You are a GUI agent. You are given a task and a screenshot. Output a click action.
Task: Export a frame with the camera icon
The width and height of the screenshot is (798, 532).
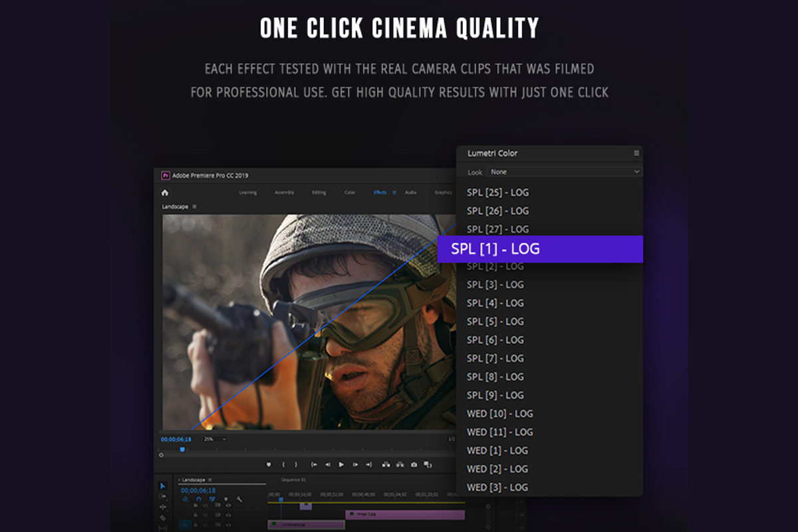(414, 464)
